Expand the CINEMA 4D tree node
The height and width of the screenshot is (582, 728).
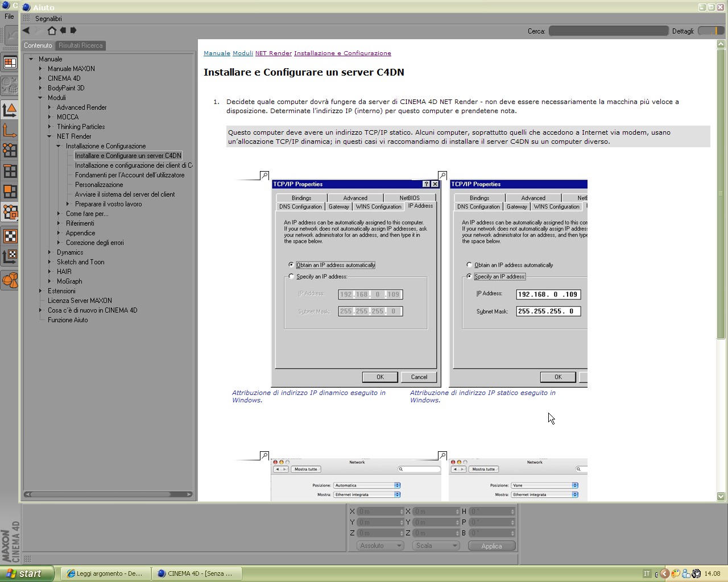(x=40, y=78)
